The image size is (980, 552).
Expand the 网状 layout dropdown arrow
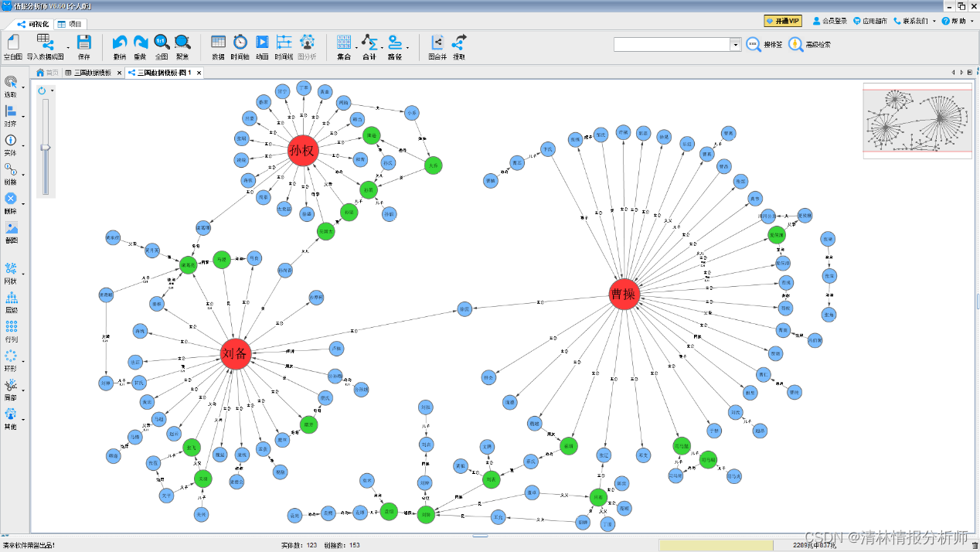(23, 273)
